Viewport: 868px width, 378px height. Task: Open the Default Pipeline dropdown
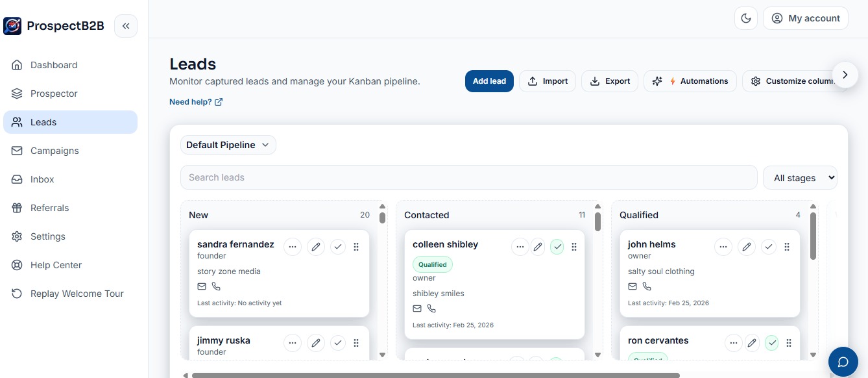click(x=228, y=145)
